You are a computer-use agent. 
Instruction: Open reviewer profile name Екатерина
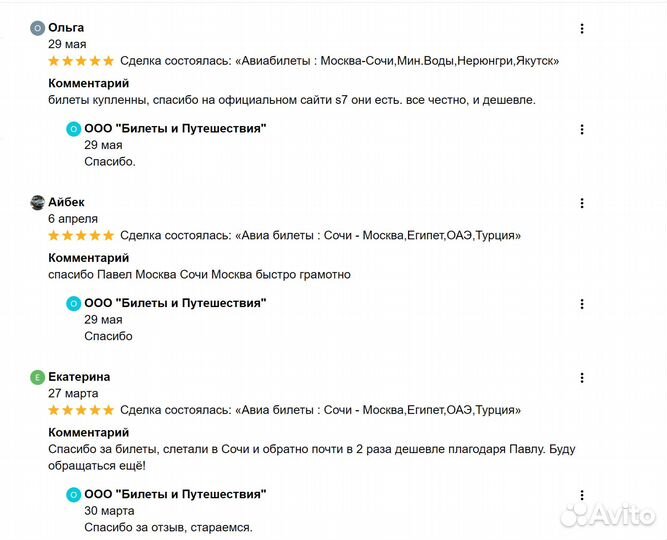click(79, 377)
